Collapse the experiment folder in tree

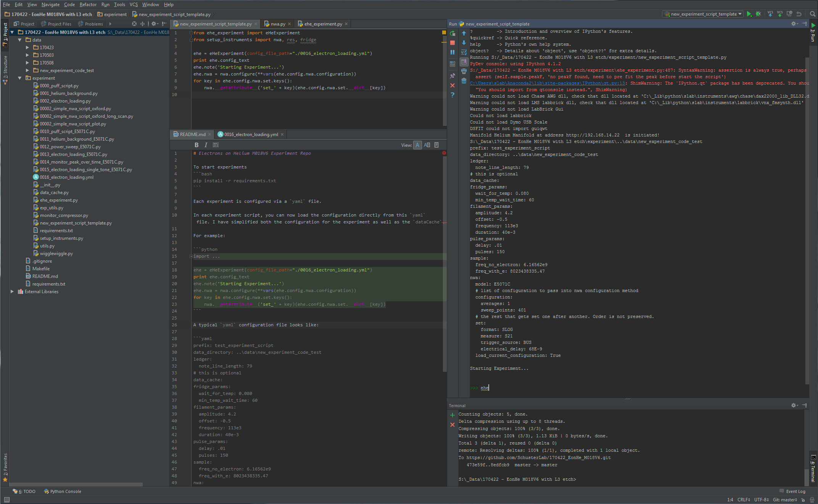[19, 78]
